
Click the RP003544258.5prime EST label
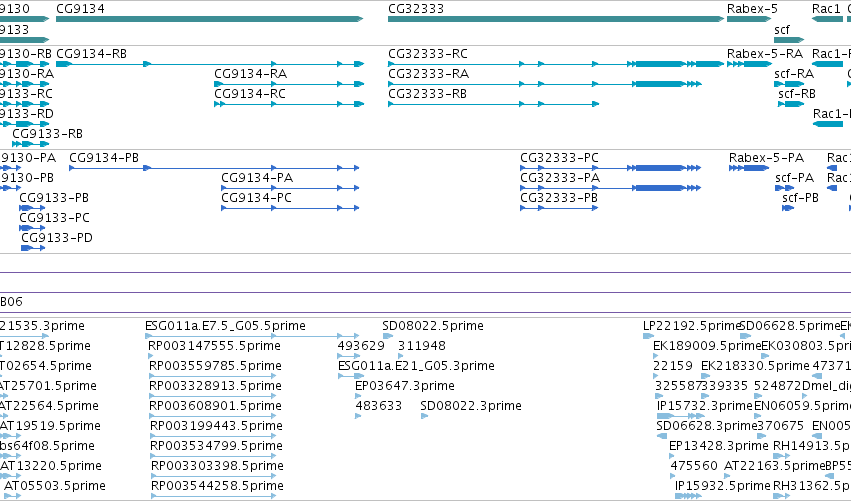217,486
